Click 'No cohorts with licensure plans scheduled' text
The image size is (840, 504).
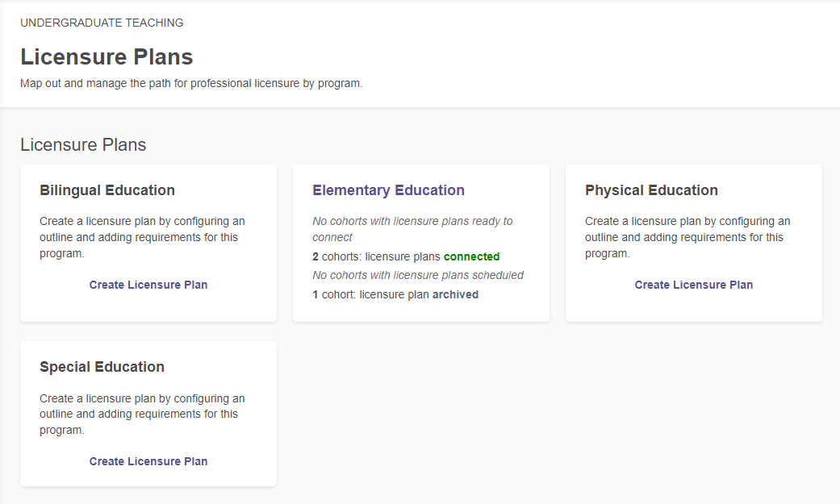pyautogui.click(x=418, y=275)
